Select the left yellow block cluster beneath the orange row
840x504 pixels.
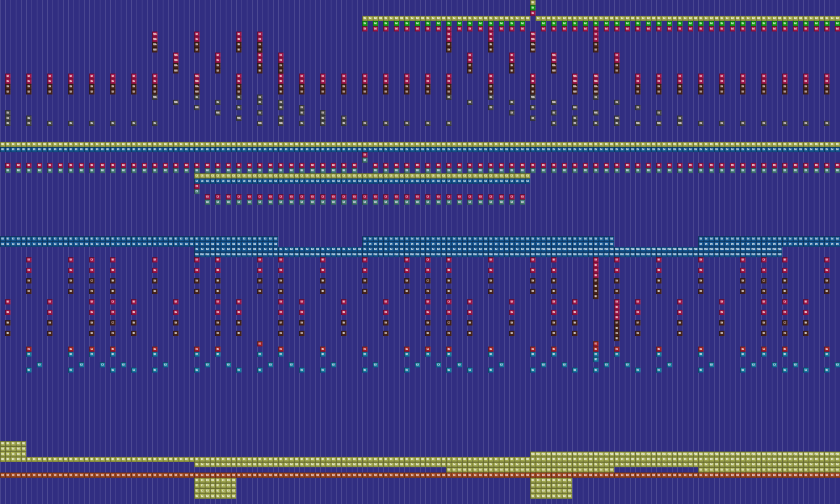coord(215,488)
